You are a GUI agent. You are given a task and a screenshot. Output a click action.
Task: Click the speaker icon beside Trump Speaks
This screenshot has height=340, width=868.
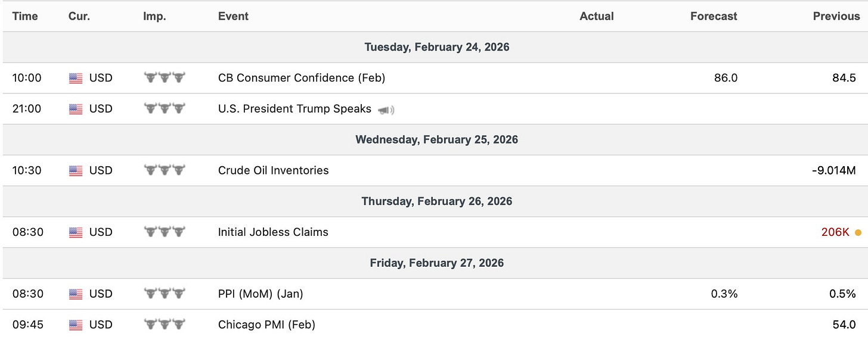pyautogui.click(x=386, y=110)
